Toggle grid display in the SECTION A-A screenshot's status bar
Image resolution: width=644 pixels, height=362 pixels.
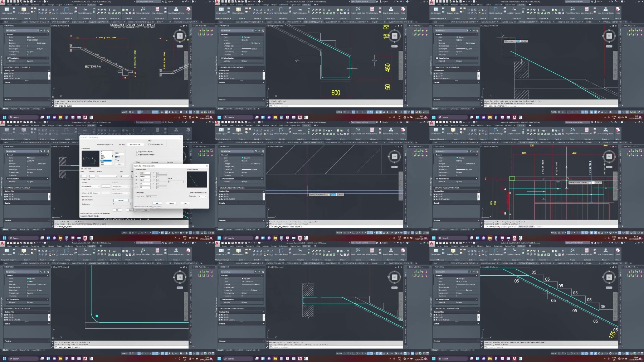pyautogui.click(x=130, y=112)
